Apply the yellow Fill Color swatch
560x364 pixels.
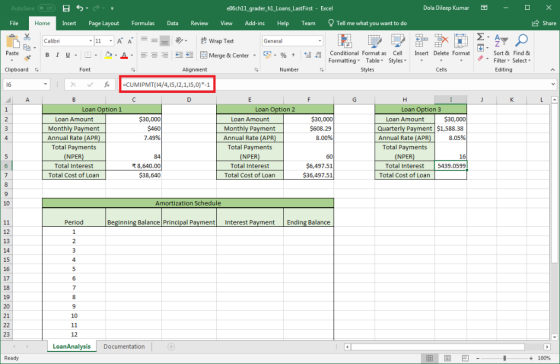point(108,55)
